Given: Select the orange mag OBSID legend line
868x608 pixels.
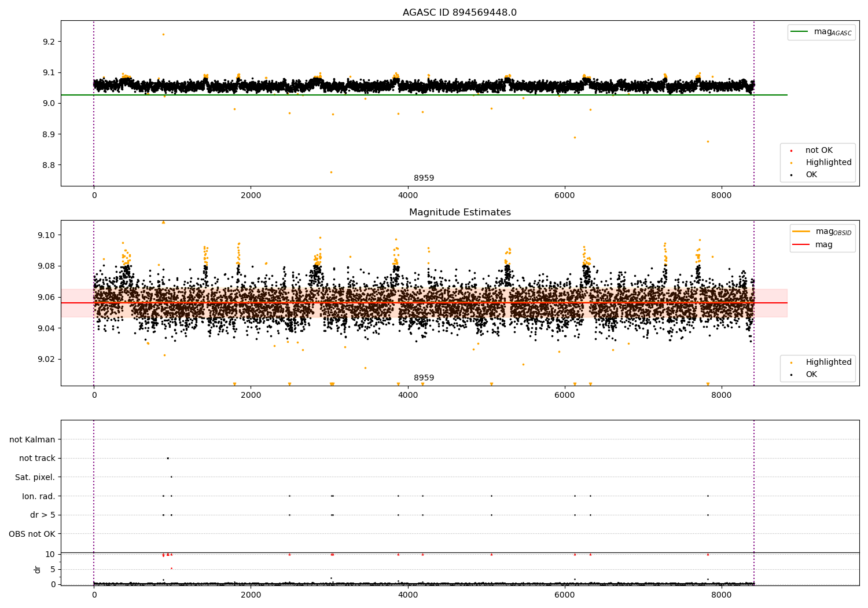Looking at the screenshot, I should tap(801, 232).
